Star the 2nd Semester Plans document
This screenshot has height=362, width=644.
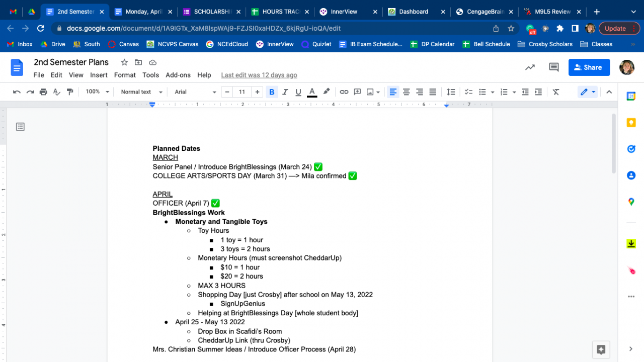(124, 62)
